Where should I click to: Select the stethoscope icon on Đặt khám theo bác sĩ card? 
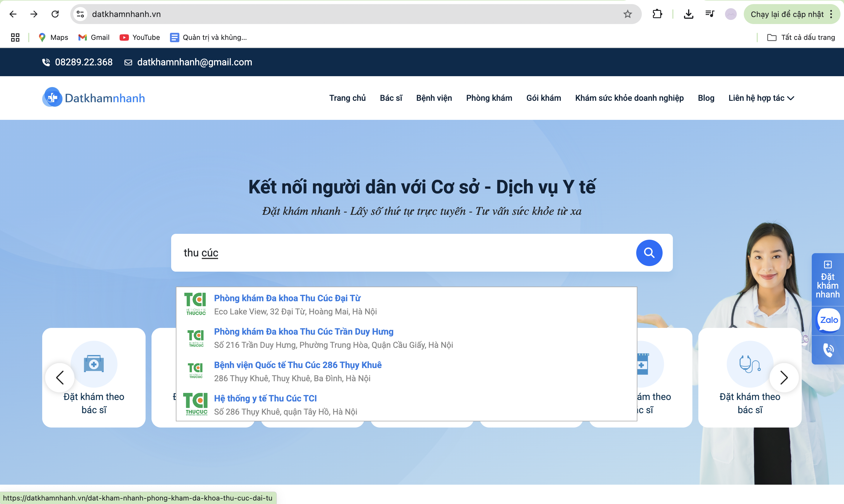pyautogui.click(x=749, y=364)
